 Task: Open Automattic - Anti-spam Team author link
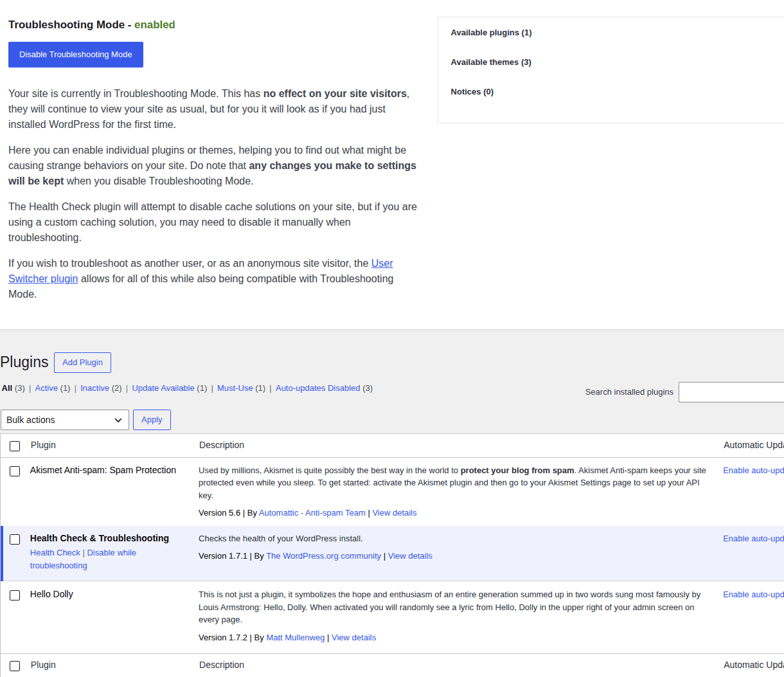(x=312, y=513)
